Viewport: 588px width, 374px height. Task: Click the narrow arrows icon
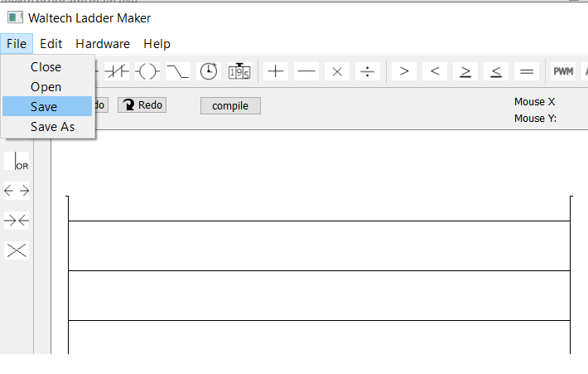coord(17,221)
